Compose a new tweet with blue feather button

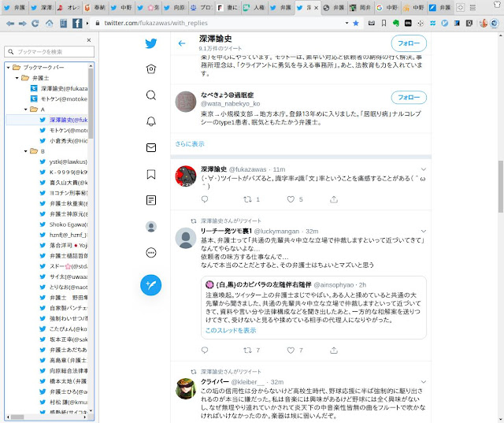pos(150,285)
